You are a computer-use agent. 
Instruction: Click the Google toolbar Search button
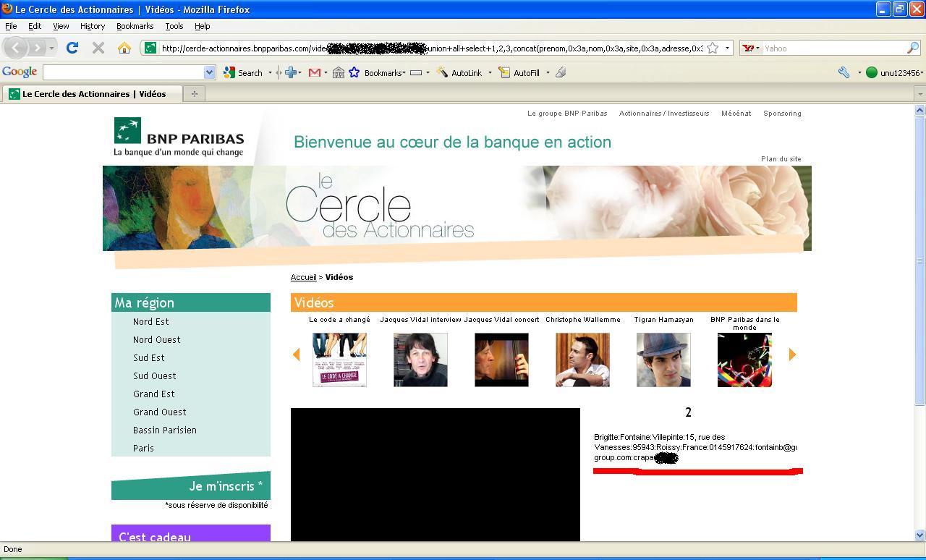click(243, 72)
